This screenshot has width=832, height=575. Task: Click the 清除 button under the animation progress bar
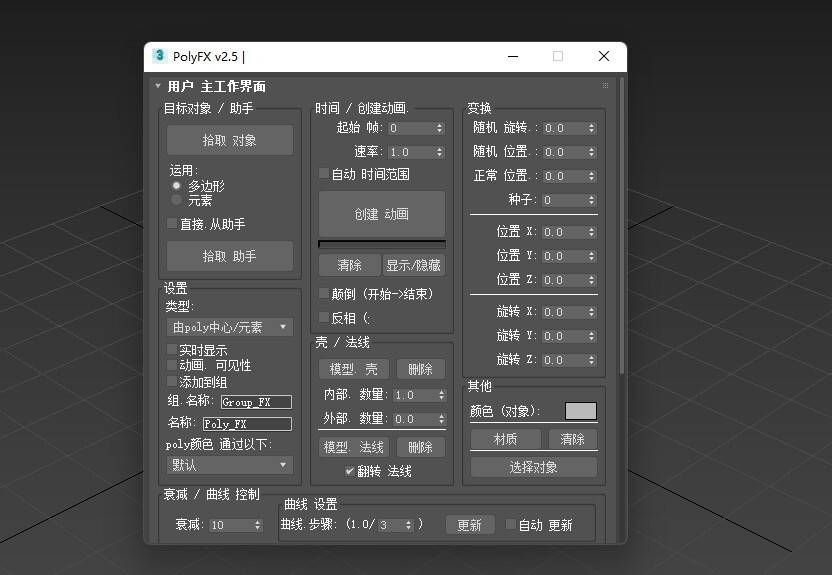[350, 265]
